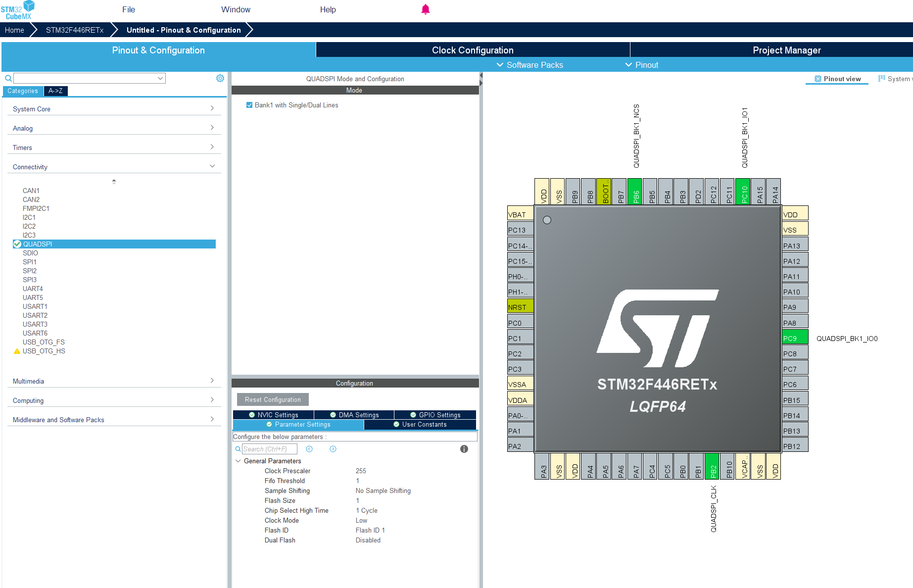Navigate to Home via breadcrumb

coord(13,30)
